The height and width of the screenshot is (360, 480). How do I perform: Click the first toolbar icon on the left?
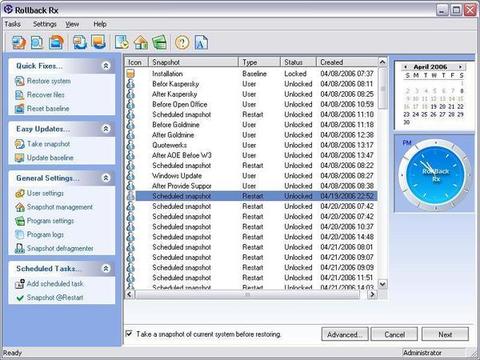tap(19, 42)
